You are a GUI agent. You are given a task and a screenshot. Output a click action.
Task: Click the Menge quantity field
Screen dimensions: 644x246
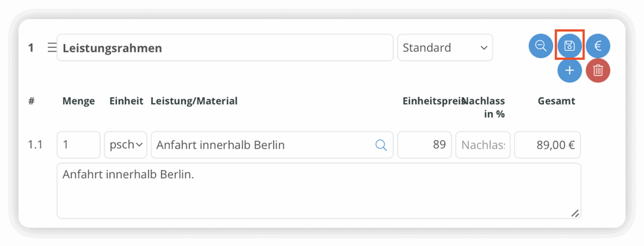[x=78, y=145]
